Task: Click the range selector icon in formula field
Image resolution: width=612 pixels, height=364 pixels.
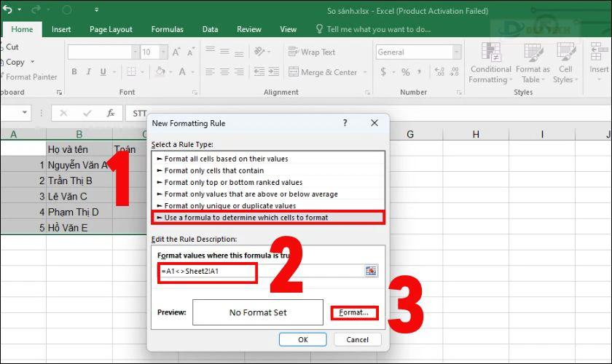Action: [x=371, y=271]
